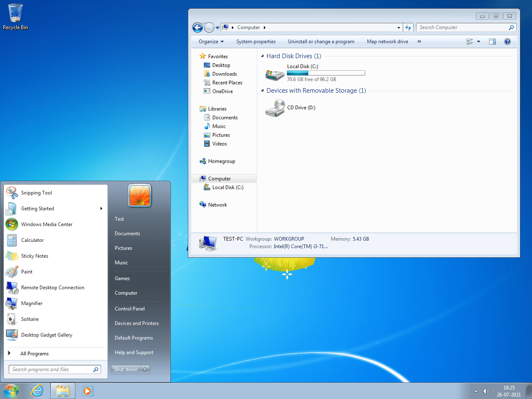Click Documents in Start menu right pane
Screen dimensions: 532x399
point(127,234)
